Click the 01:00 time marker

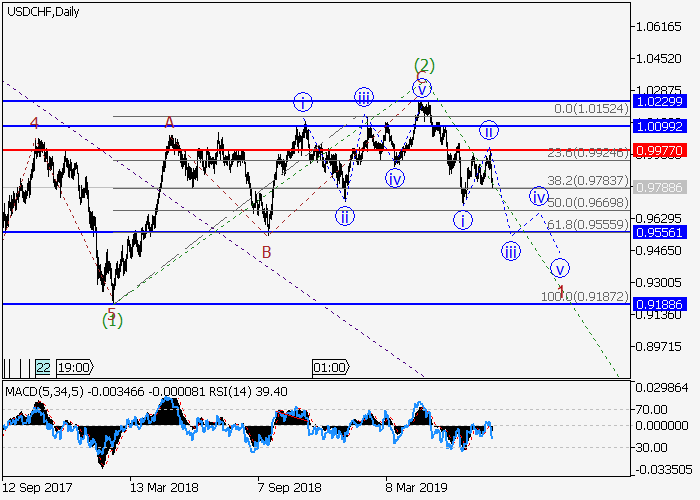[329, 367]
